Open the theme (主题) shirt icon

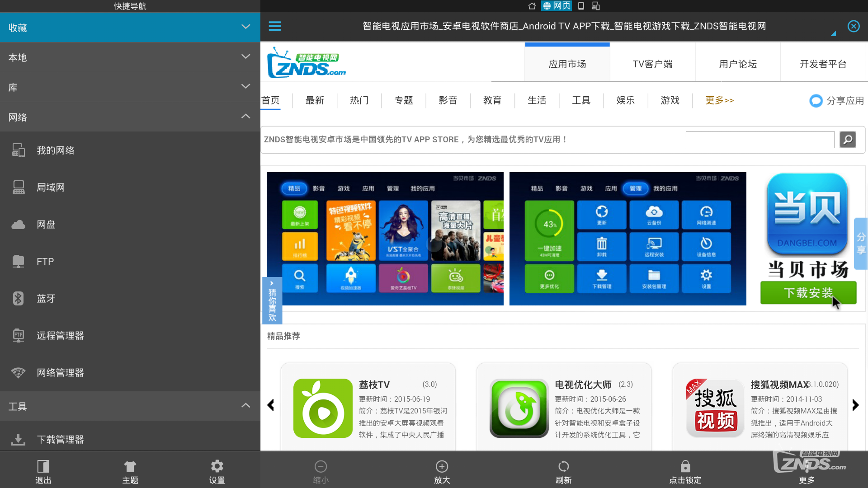tap(130, 466)
